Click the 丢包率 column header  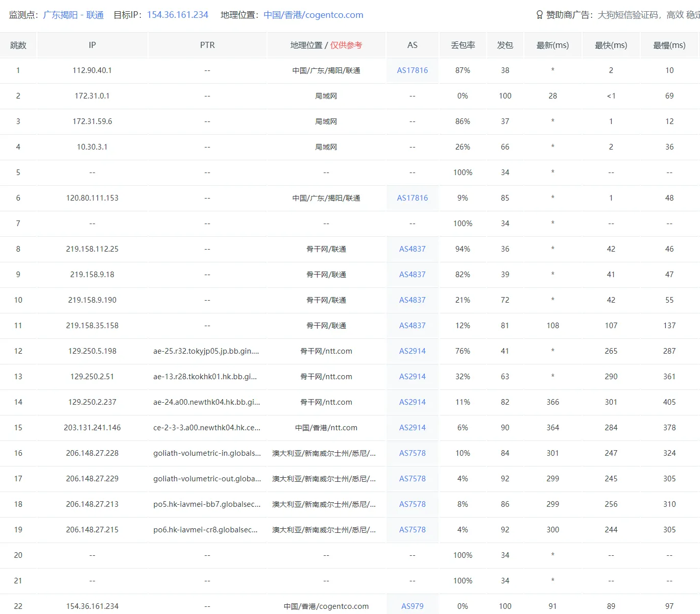[x=463, y=45]
